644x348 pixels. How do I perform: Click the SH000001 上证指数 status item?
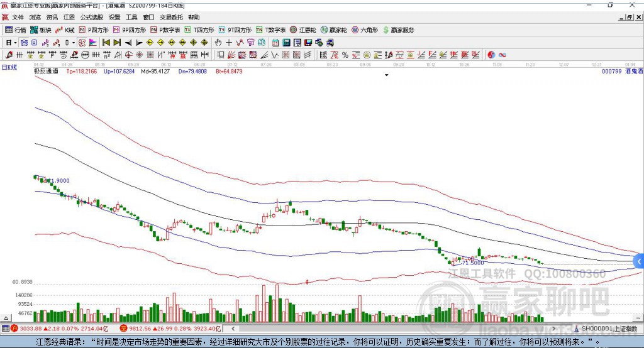tap(606, 329)
